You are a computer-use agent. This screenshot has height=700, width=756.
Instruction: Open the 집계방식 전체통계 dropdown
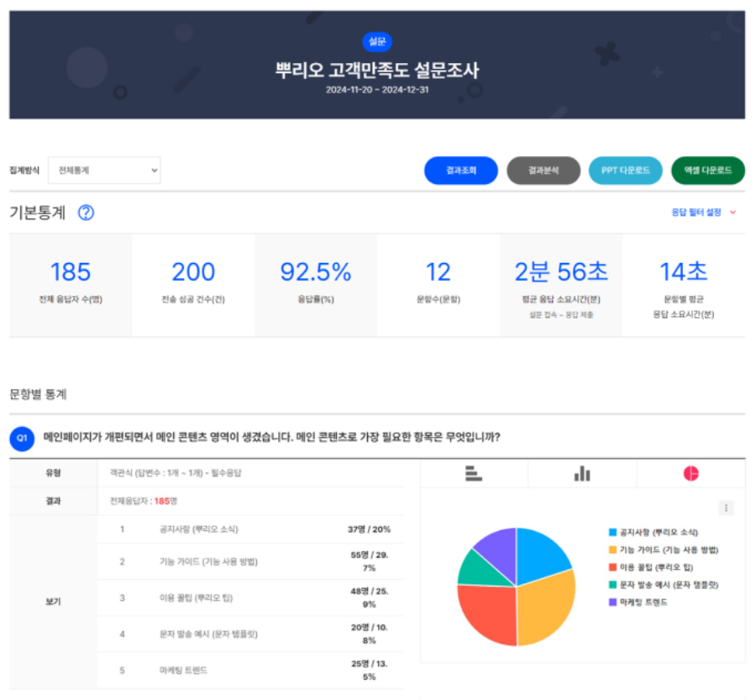[x=104, y=170]
